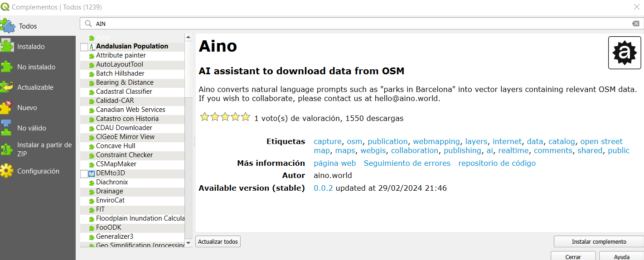Viewport: 644px width, 260px height.
Task: Click the plugin list scroll down arrow
Action: pos(189,243)
